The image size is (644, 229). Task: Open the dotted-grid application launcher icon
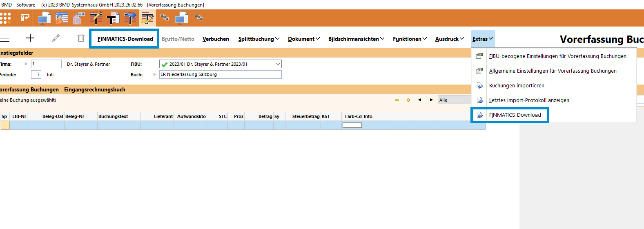[5, 18]
